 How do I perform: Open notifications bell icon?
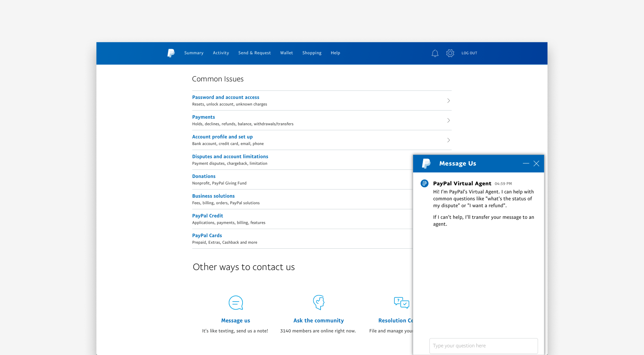click(x=435, y=53)
